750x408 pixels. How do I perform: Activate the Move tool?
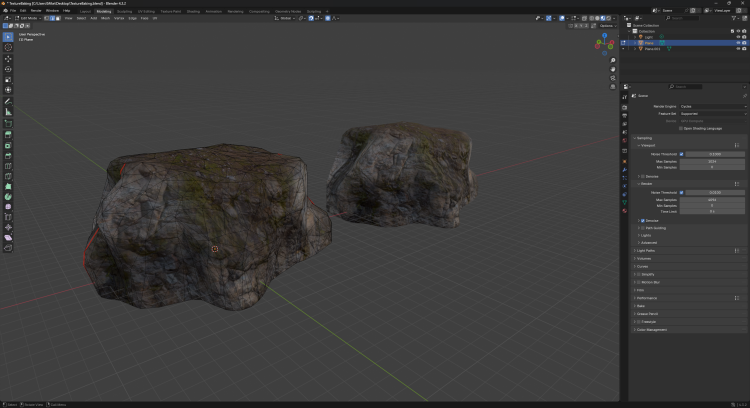[8, 58]
